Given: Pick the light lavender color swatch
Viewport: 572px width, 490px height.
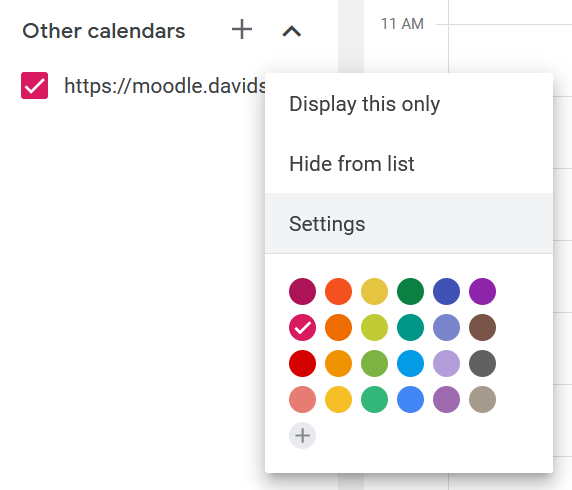Looking at the screenshot, I should (x=447, y=363).
